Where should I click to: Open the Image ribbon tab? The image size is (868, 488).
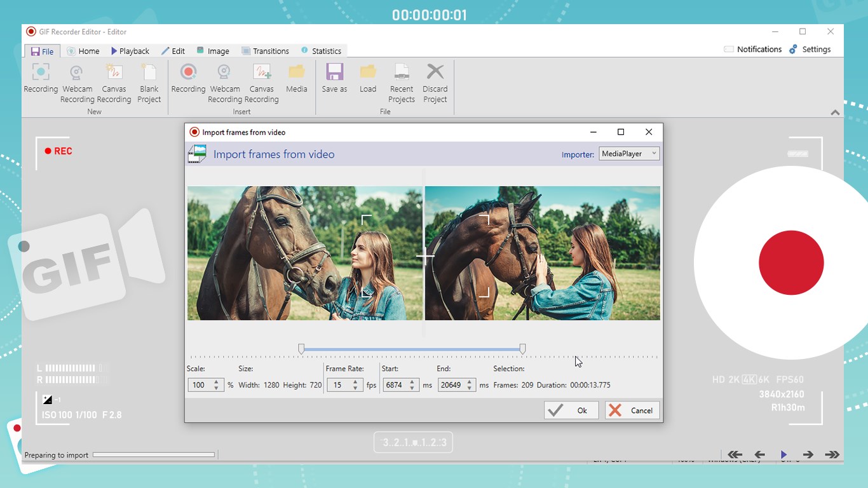pos(213,51)
